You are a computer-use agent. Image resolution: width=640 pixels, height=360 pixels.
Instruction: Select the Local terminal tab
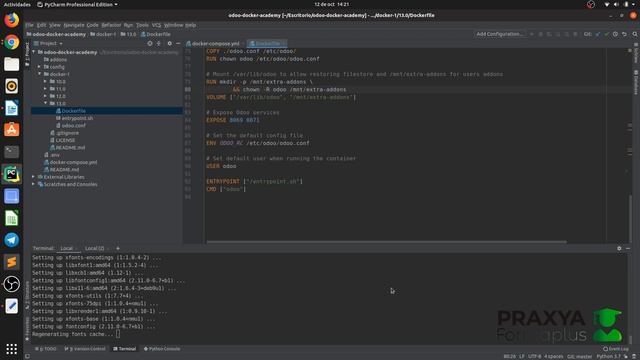click(67, 248)
